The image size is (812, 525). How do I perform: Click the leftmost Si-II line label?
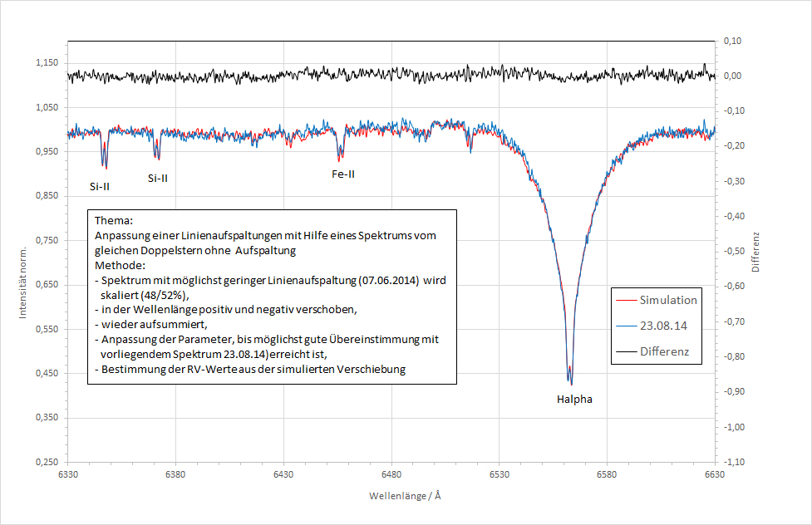[101, 186]
